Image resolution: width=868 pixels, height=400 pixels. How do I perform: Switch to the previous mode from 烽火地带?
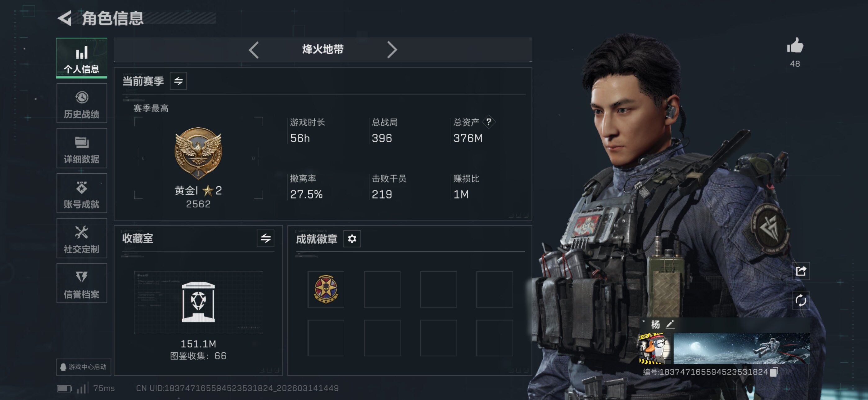(254, 50)
